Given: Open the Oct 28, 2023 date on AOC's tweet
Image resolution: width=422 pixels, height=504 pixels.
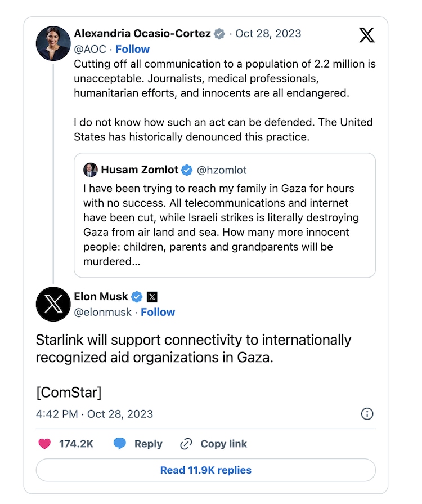Looking at the screenshot, I should click(x=268, y=33).
